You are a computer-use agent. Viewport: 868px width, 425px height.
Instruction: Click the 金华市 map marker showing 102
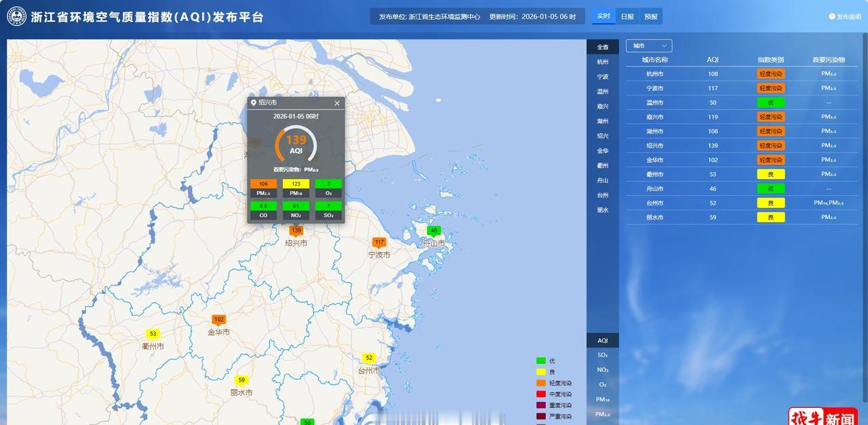(x=219, y=319)
